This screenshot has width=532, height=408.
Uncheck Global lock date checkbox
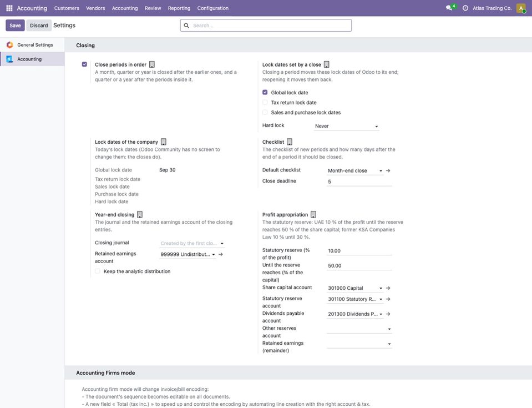pyautogui.click(x=265, y=92)
